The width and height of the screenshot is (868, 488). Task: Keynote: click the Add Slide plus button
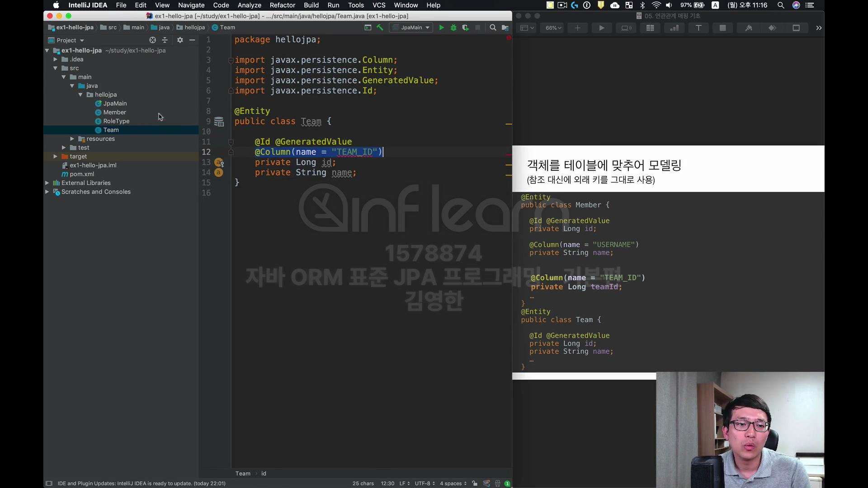pos(577,28)
